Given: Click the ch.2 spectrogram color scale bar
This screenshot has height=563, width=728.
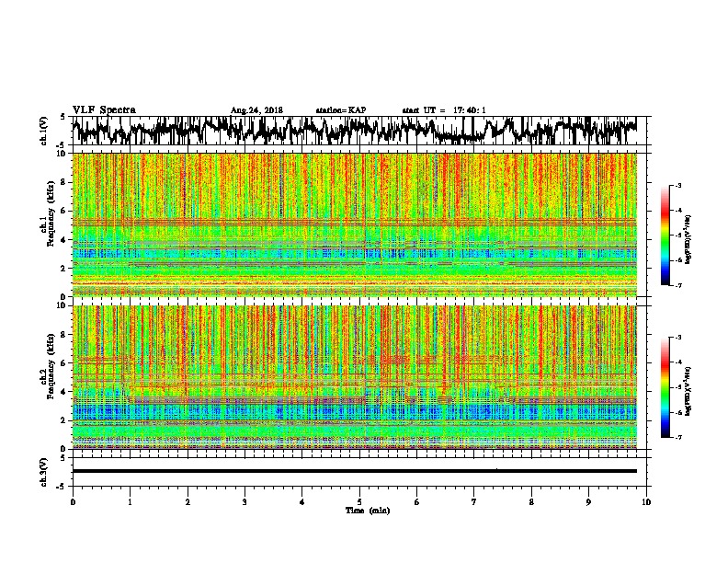Looking at the screenshot, I should 665,387.
